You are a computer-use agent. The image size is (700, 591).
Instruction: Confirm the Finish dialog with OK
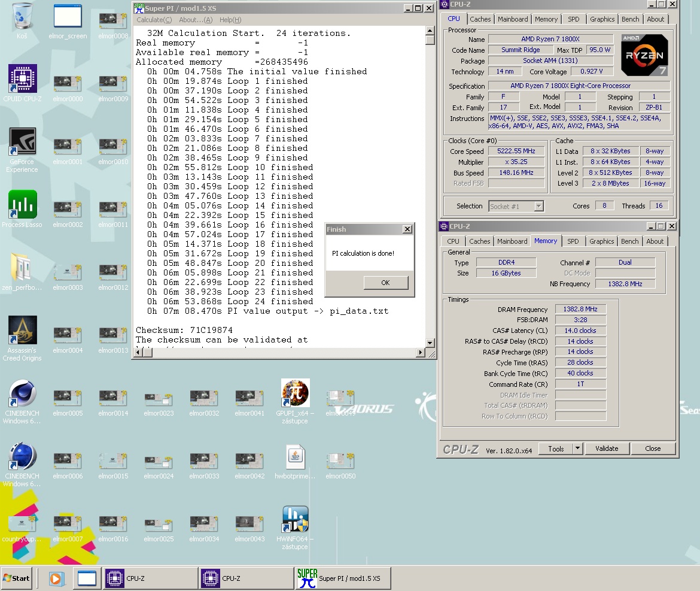pyautogui.click(x=386, y=283)
